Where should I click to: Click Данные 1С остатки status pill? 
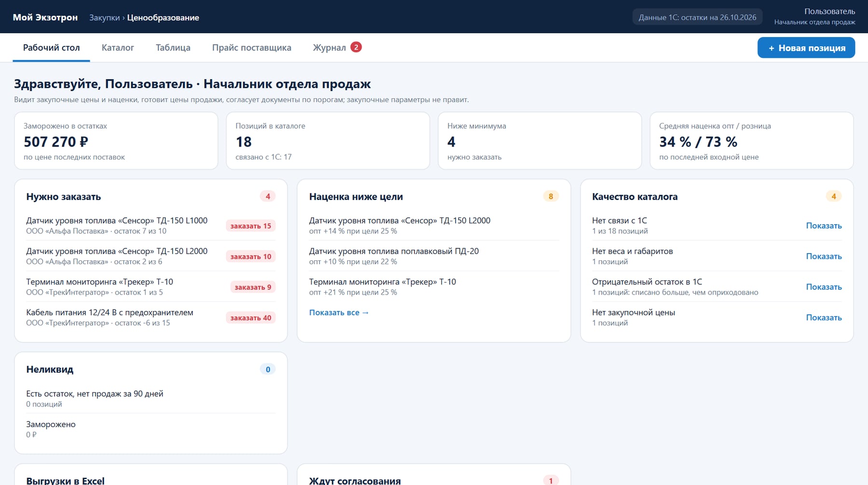click(x=697, y=17)
